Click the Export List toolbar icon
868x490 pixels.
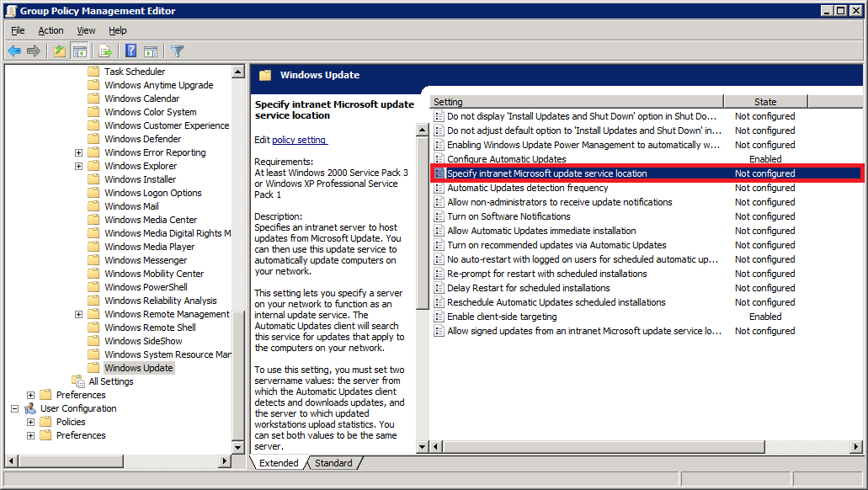[x=105, y=51]
